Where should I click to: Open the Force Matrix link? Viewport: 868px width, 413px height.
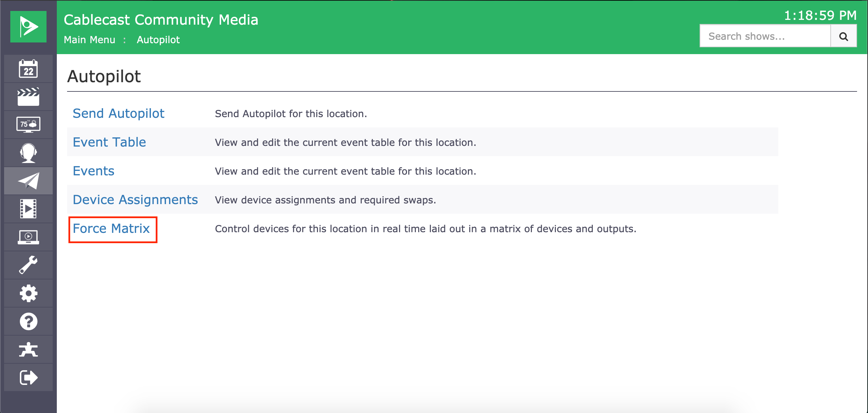[111, 228]
